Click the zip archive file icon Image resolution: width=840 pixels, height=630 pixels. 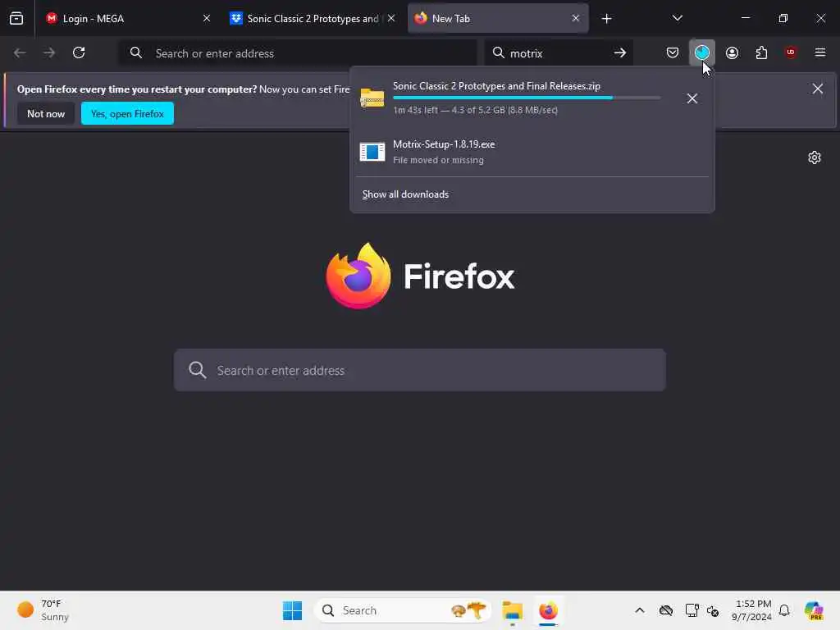(372, 98)
